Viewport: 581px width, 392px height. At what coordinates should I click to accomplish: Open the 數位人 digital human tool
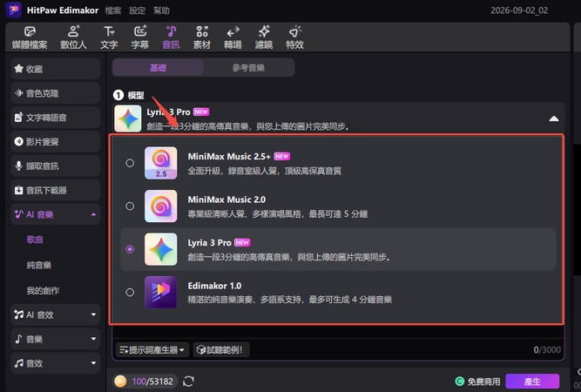[73, 37]
